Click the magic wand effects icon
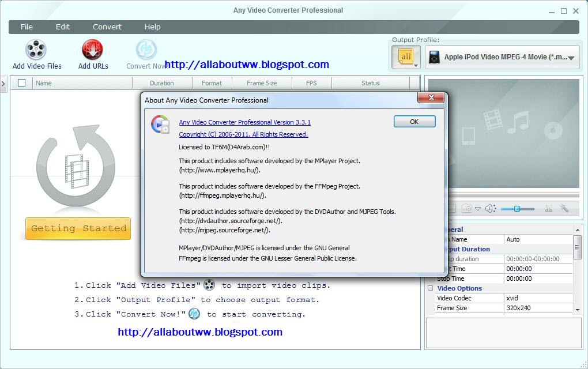 tap(564, 208)
